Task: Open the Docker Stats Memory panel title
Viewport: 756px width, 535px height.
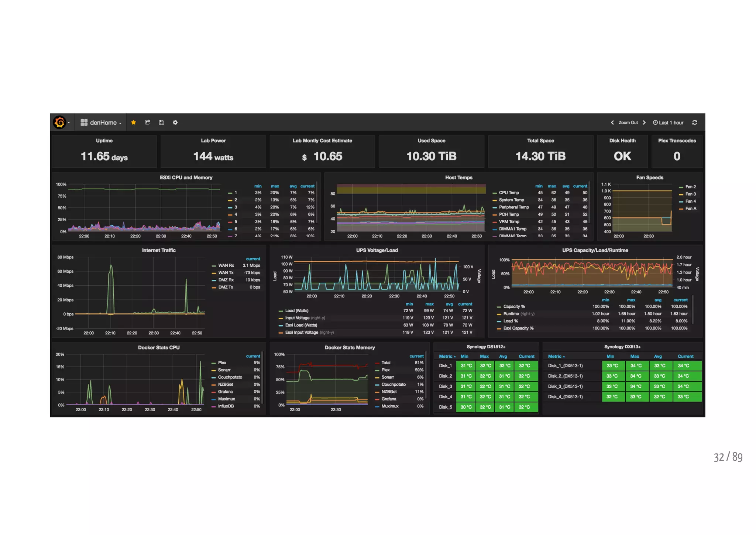Action: point(350,347)
